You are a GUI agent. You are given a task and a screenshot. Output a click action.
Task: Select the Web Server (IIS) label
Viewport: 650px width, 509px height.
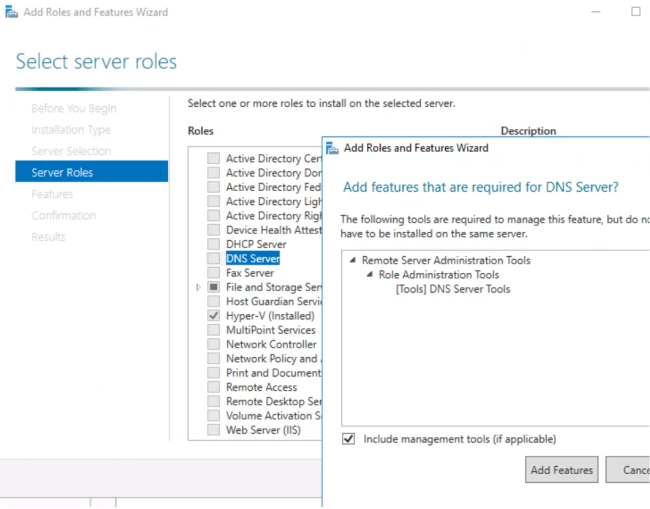(263, 430)
